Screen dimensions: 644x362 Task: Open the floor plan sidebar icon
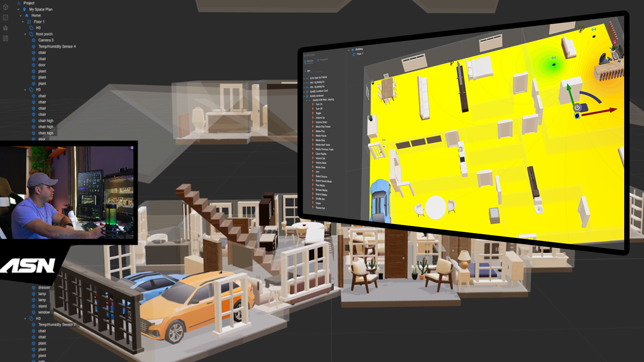[x=5, y=17]
